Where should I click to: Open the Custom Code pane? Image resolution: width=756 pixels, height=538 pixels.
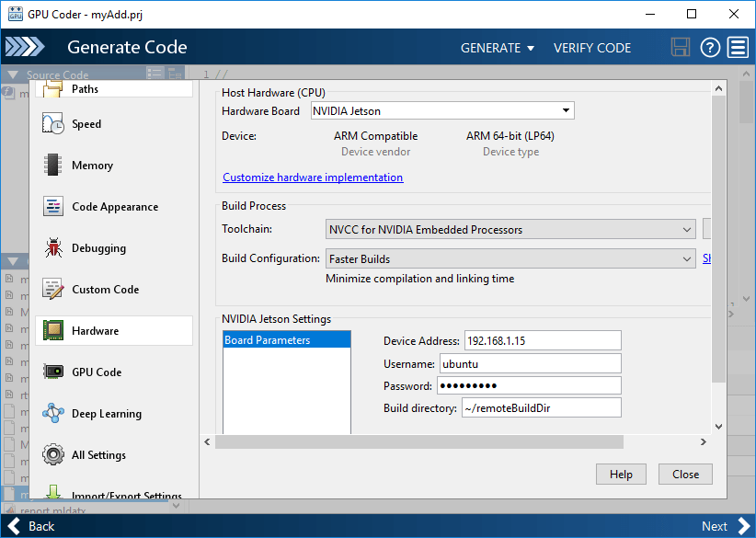click(x=53, y=289)
